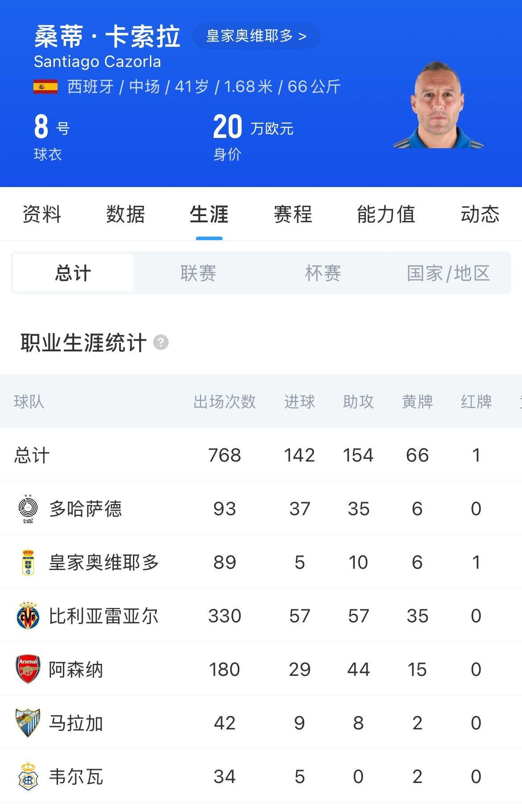Select the 国家/地区 segment filter
Viewport: 522px width, 812px height.
448,273
